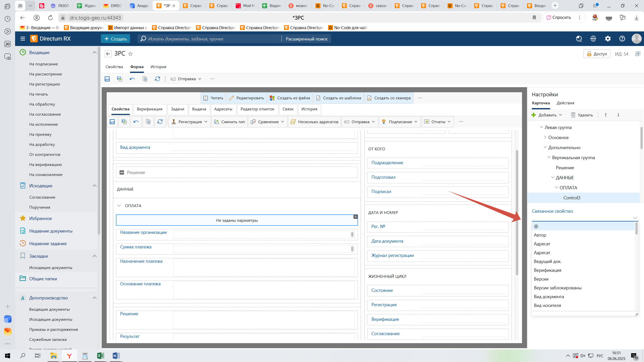The image size is (644, 362).
Task: Click the Создать button
Action: tap(115, 39)
